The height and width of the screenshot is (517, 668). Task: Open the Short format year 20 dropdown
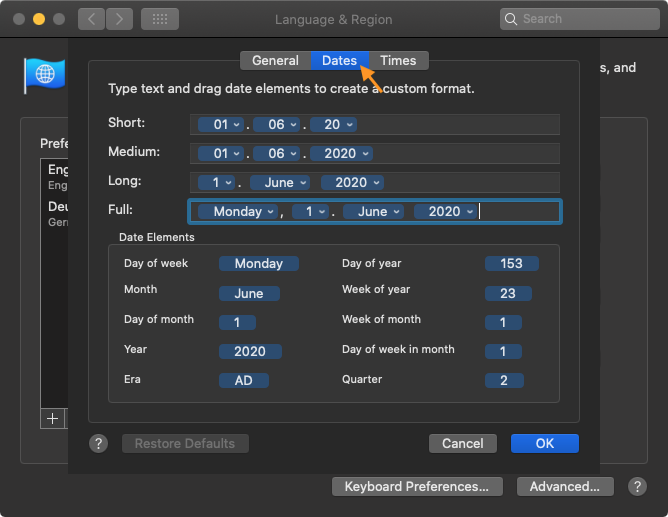(333, 124)
